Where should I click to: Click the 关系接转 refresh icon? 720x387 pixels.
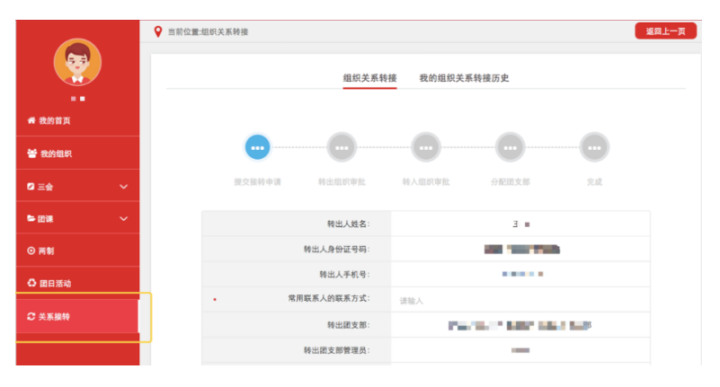coord(31,316)
